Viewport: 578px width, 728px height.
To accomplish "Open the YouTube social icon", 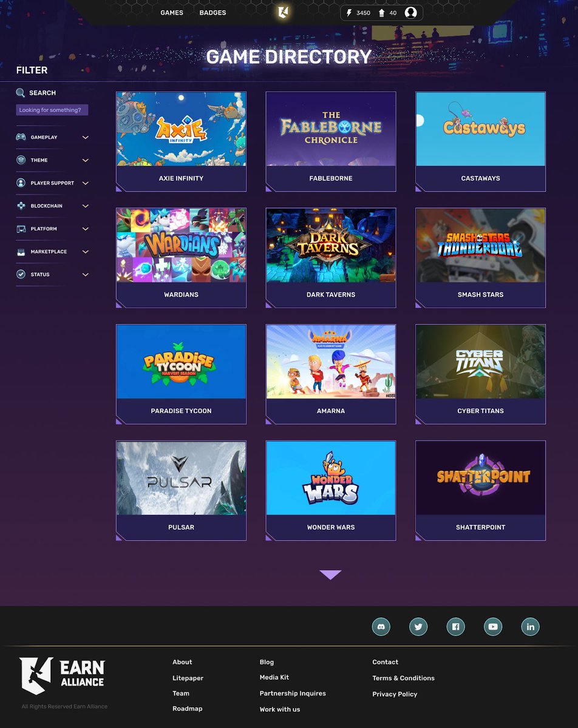I will 493,627.
